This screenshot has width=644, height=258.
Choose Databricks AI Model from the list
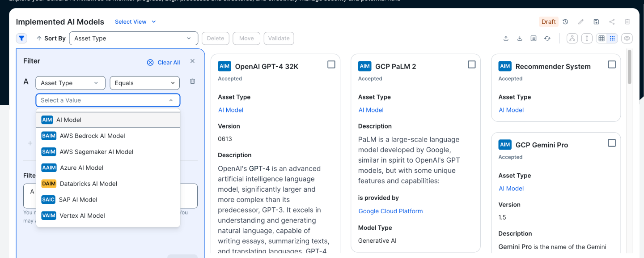click(x=88, y=184)
